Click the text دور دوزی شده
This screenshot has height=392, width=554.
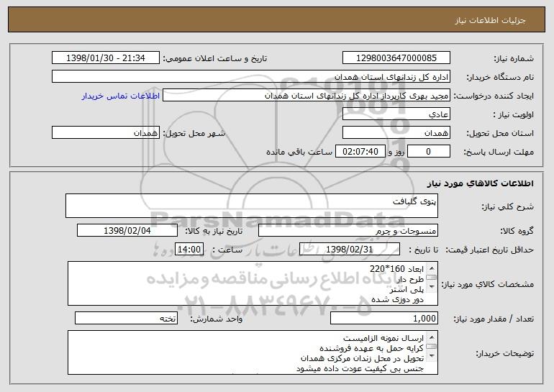point(397,299)
